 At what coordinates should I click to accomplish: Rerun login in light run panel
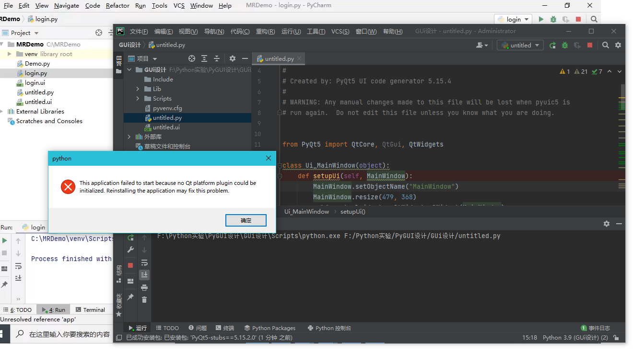tap(5, 240)
